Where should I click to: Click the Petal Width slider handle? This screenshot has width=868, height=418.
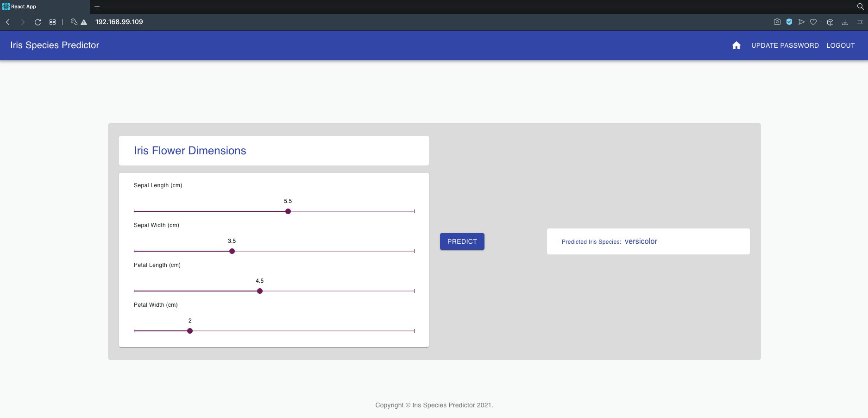(190, 331)
